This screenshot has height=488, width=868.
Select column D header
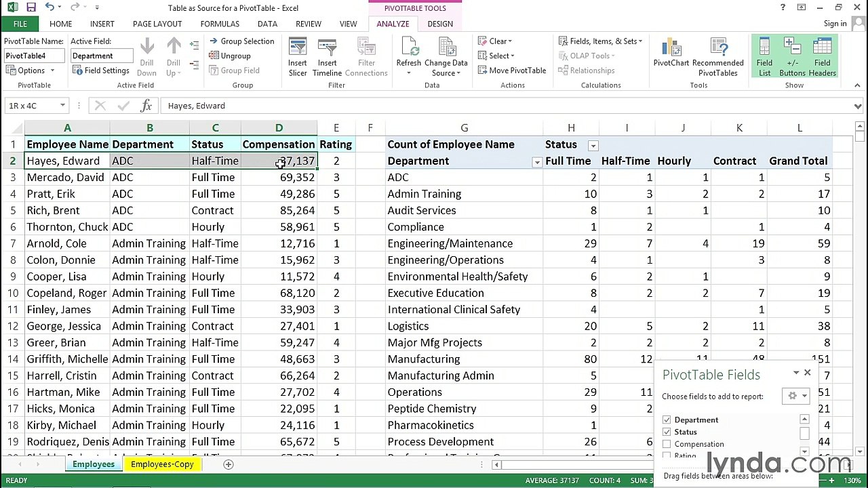279,128
